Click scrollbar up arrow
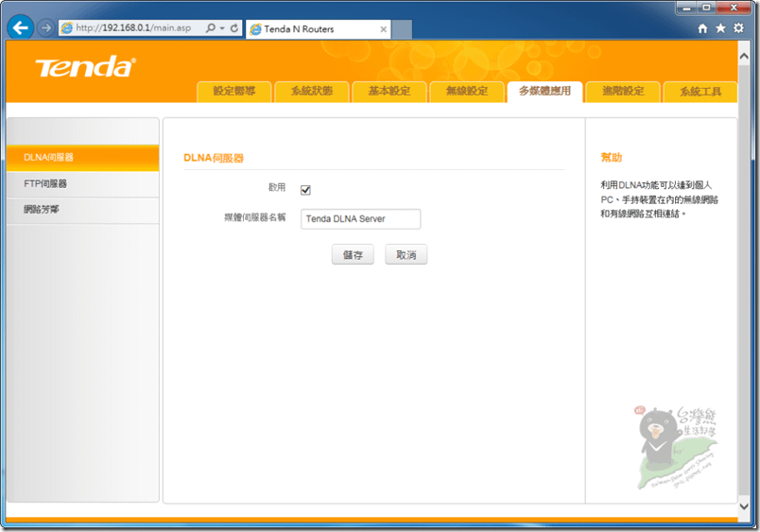Screen dimensions: 760x532 (744, 56)
